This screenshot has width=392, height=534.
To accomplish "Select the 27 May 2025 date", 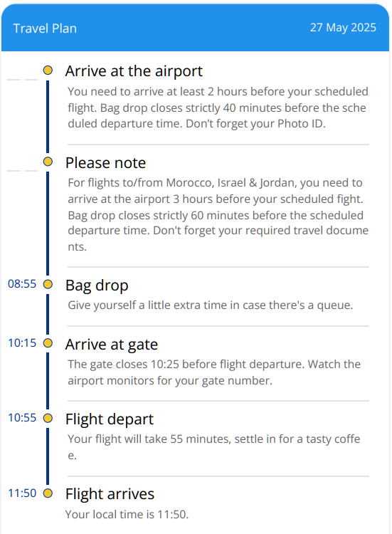I will pyautogui.click(x=343, y=28).
